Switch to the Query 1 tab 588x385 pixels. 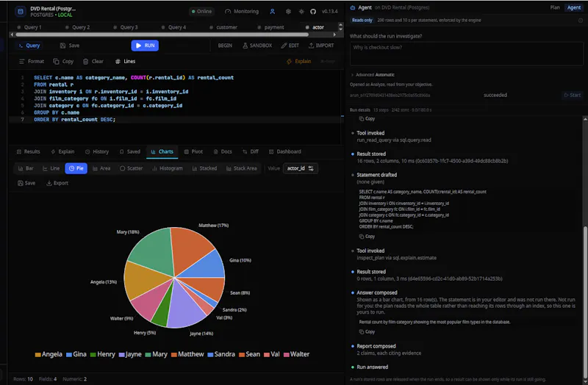29,27
